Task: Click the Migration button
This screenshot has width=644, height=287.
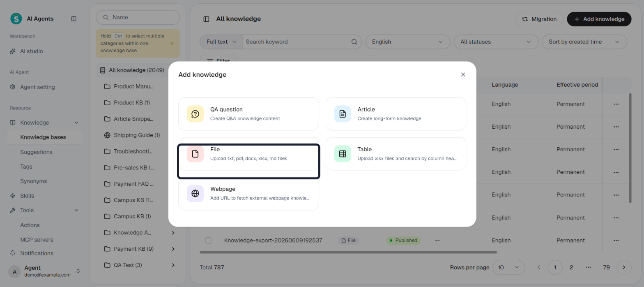Action: (539, 19)
